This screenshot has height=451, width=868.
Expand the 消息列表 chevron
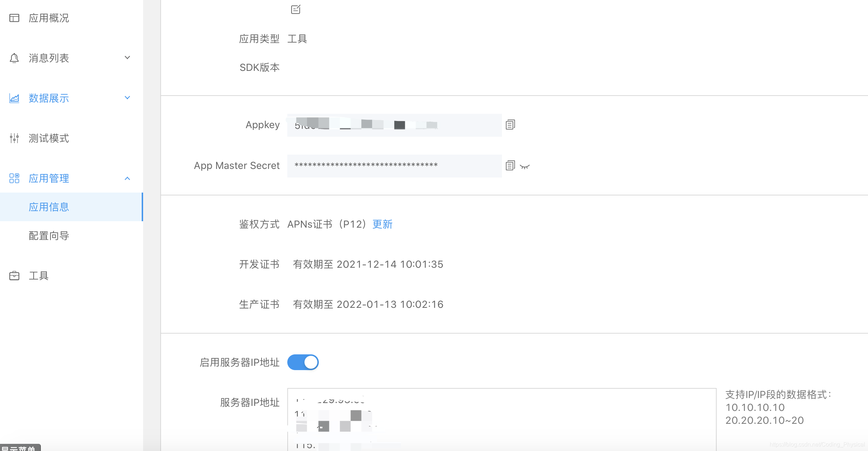[127, 58]
